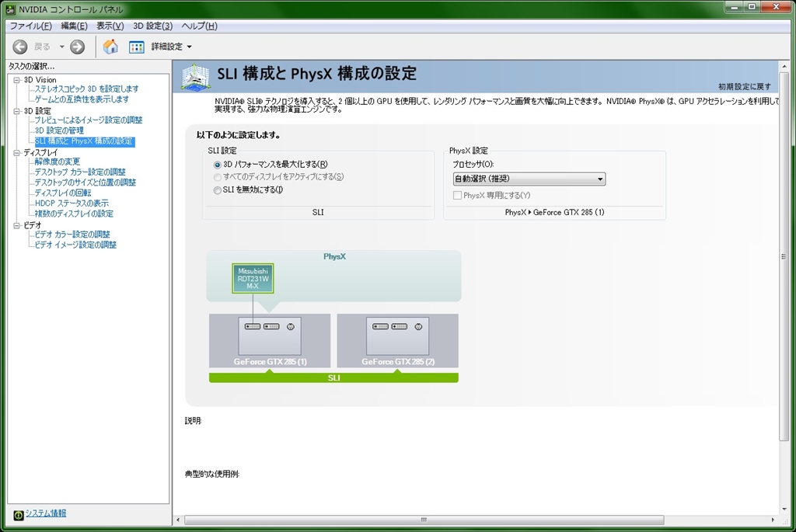Click the SLI page header icon

[x=196, y=77]
